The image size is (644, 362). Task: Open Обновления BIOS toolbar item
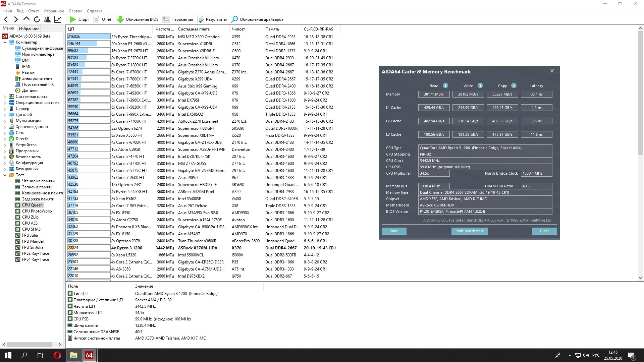tap(138, 19)
